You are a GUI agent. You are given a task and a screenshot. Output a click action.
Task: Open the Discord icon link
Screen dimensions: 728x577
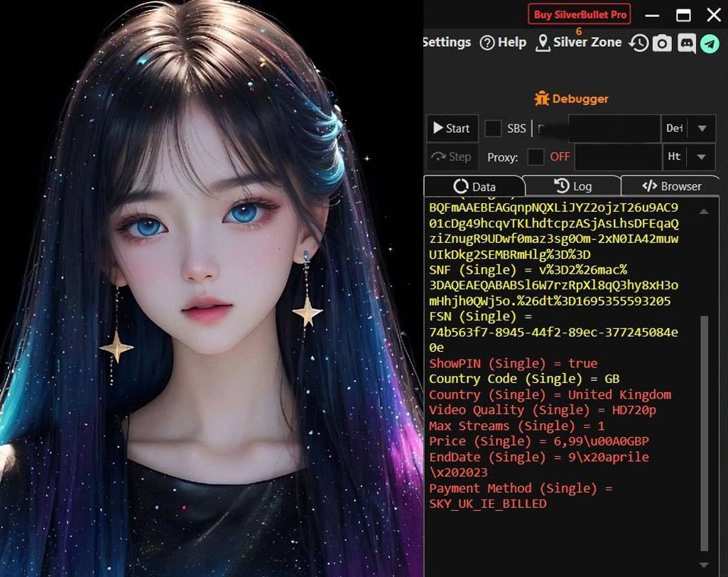click(x=687, y=43)
